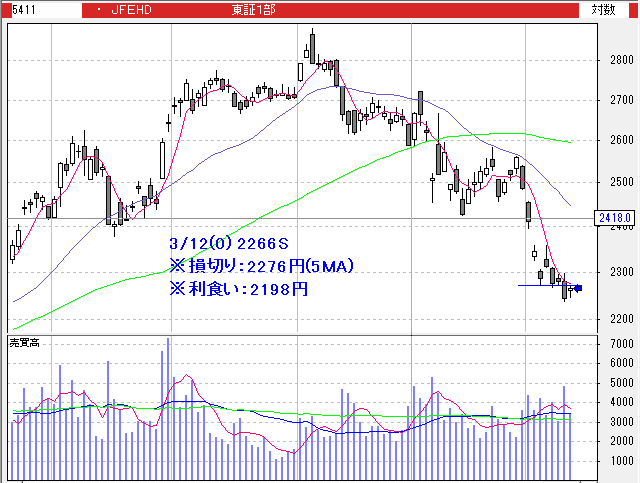Click the 売買高 volume panel label

point(25,342)
